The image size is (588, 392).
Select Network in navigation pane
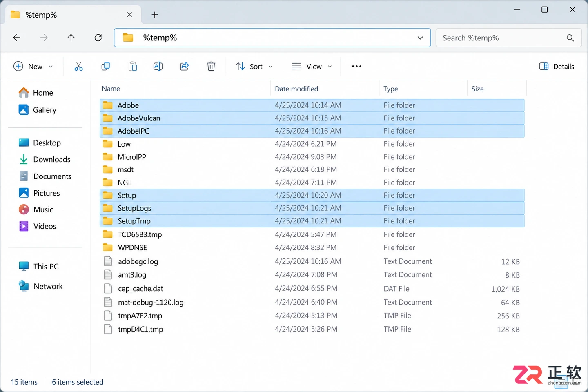(41, 286)
